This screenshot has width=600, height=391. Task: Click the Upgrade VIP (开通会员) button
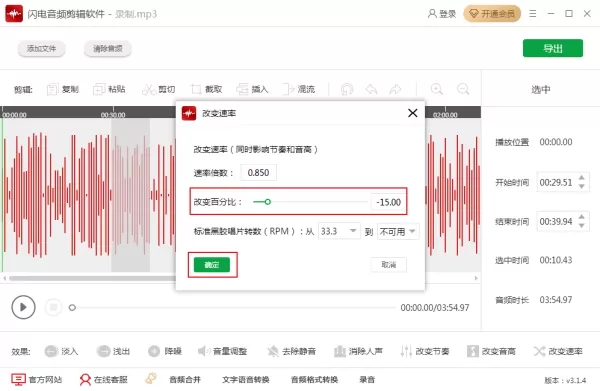[492, 14]
